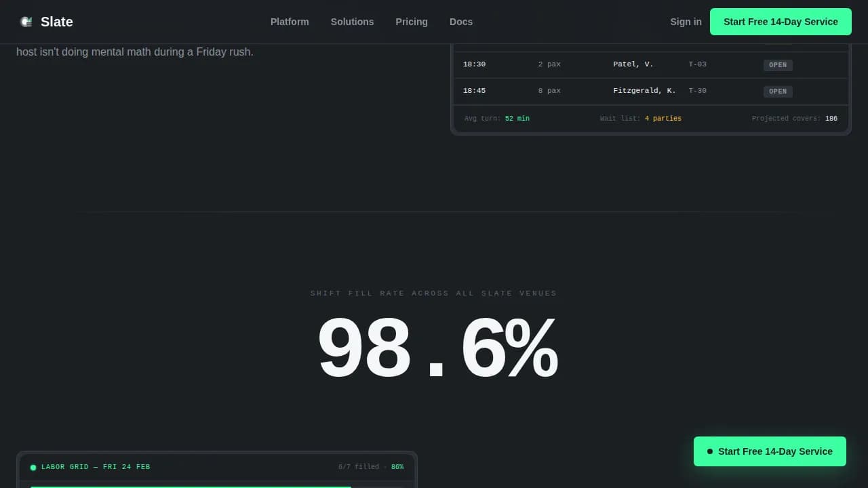Click Shift Fill Rate Across All Slate Venues caption
Screen dimensions: 868x488
click(x=433, y=293)
